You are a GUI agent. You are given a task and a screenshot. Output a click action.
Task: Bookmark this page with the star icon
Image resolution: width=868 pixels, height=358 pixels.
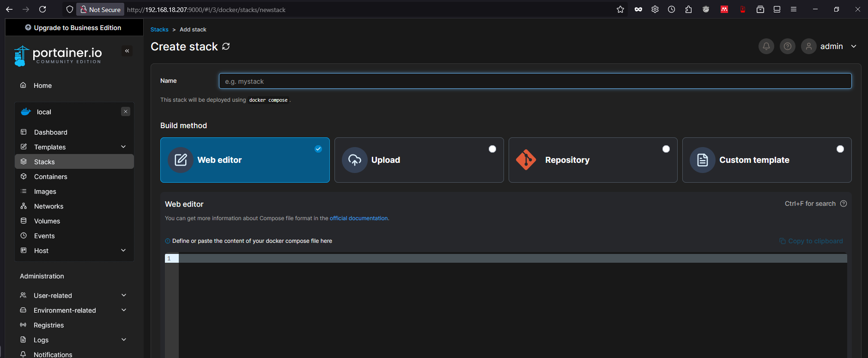pos(620,9)
